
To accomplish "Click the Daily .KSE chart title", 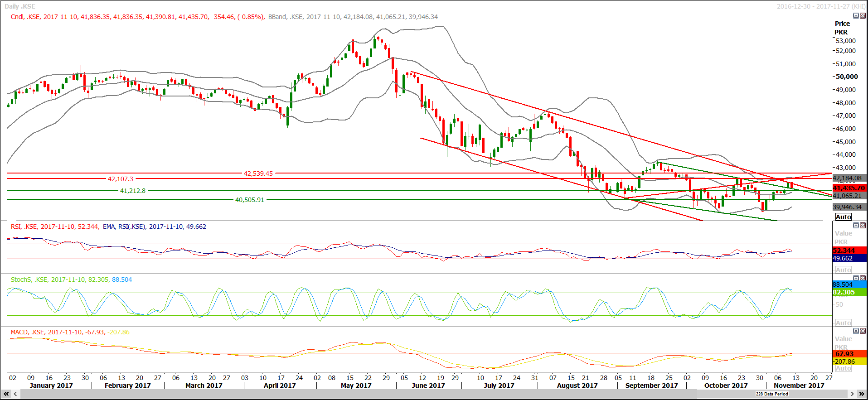I will coord(20,6).
